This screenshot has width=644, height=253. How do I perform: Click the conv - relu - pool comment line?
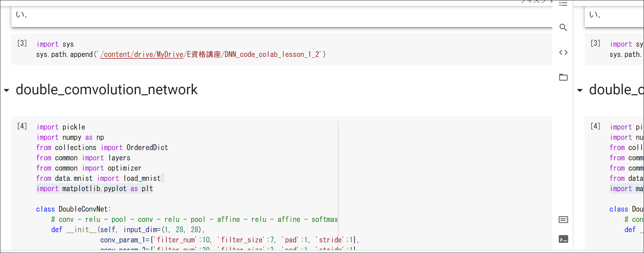(x=194, y=219)
